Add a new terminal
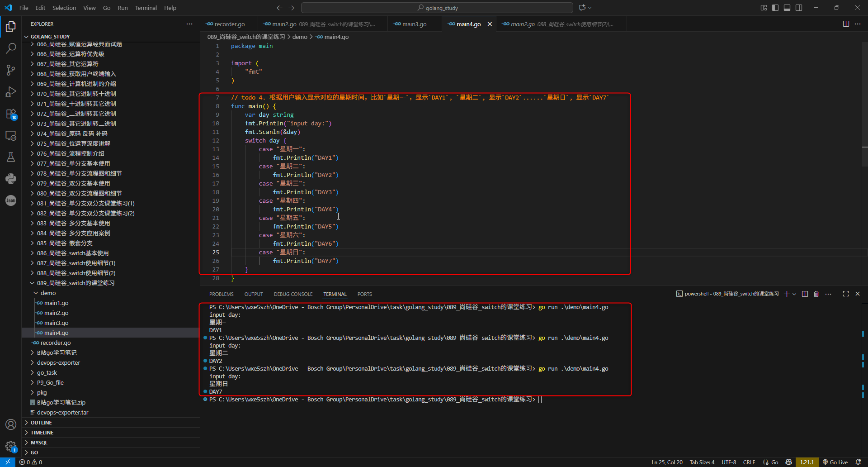 coord(787,294)
